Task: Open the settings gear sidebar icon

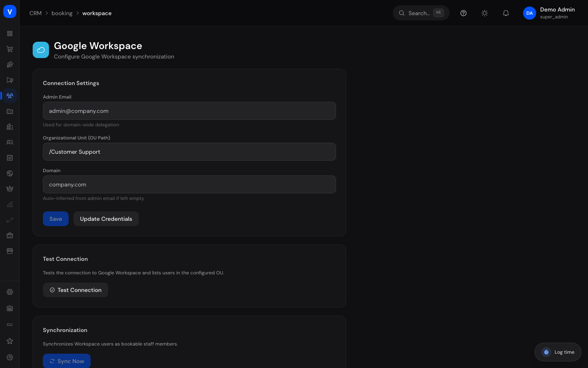Action: tap(10, 292)
